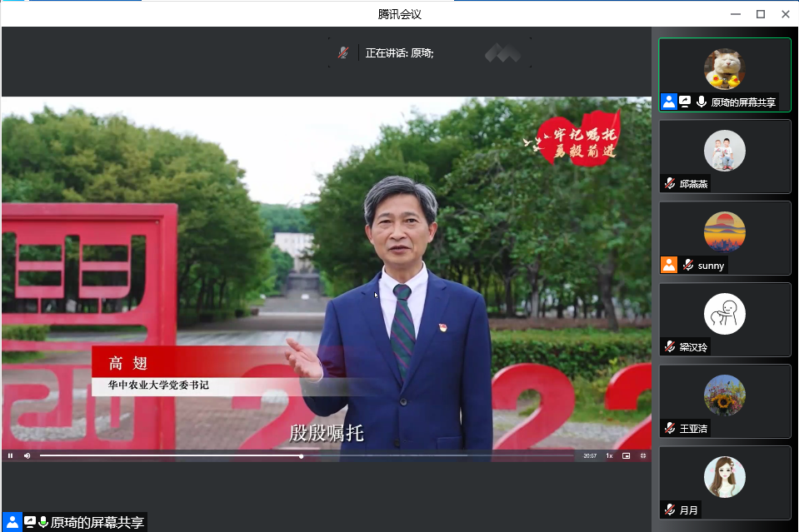Click the muted mic icon beside 邱燕燕
The image size is (799, 532).
(x=670, y=184)
